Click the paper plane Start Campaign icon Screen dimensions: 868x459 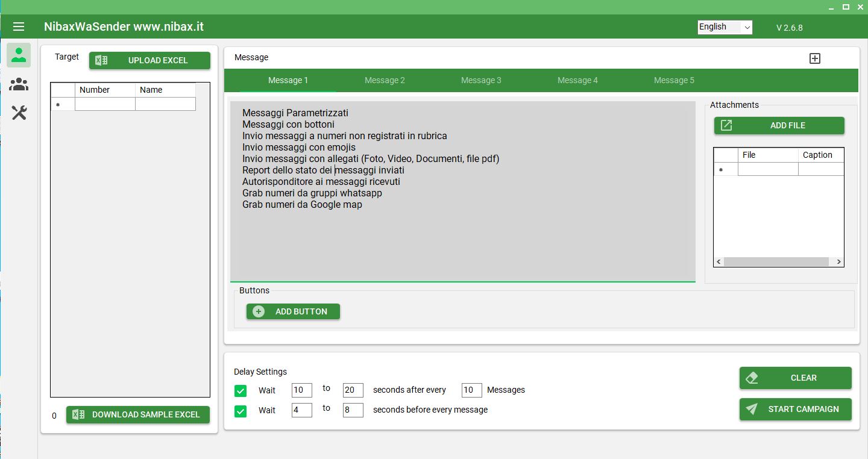point(752,409)
